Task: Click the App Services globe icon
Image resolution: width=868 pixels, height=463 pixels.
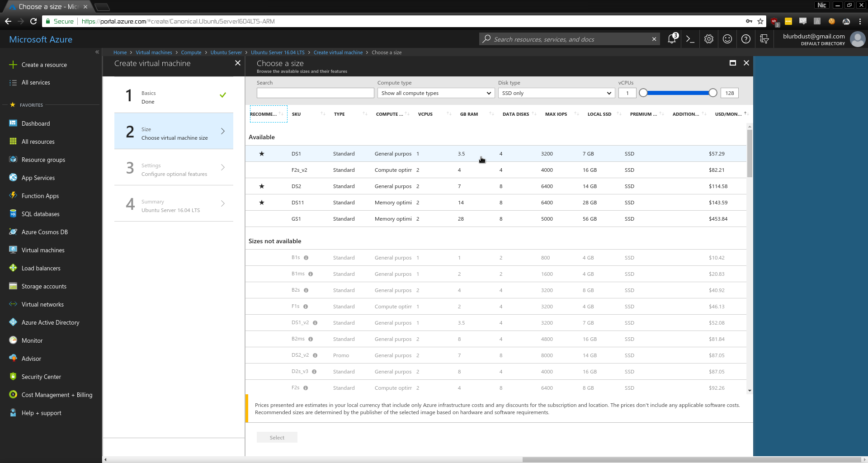Action: pos(13,178)
